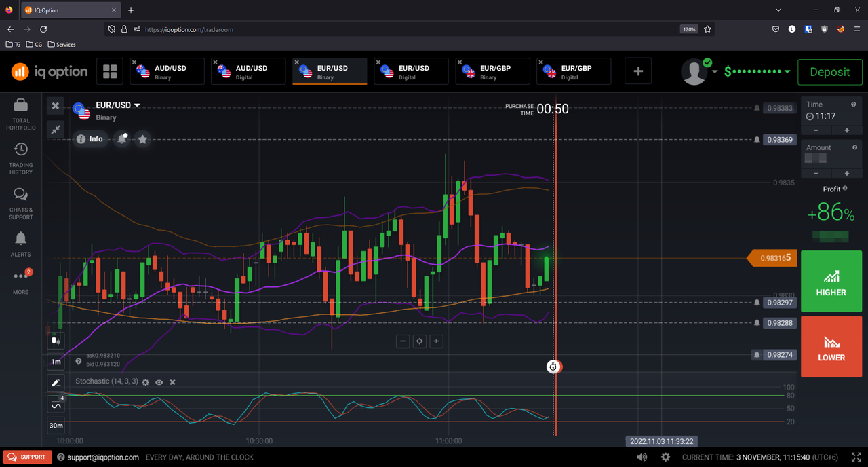The height and width of the screenshot is (467, 868).
Task: Decrease expiration Time with minus
Action: (x=816, y=130)
